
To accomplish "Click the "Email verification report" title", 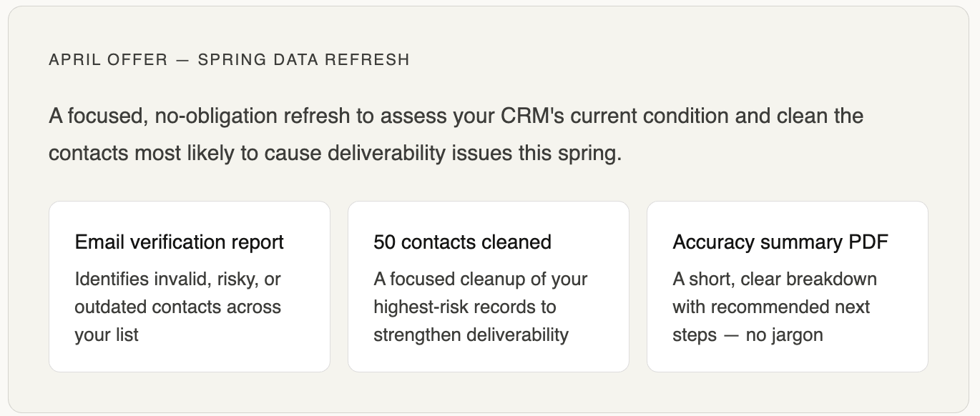I will coord(179,242).
